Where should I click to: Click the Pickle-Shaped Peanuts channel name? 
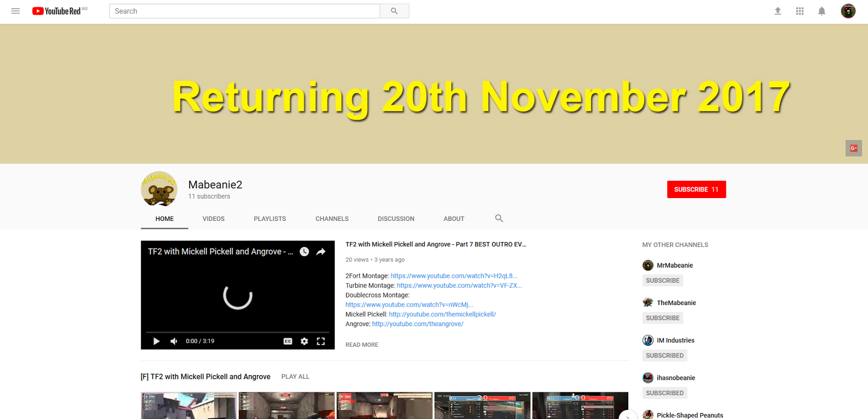click(x=690, y=415)
